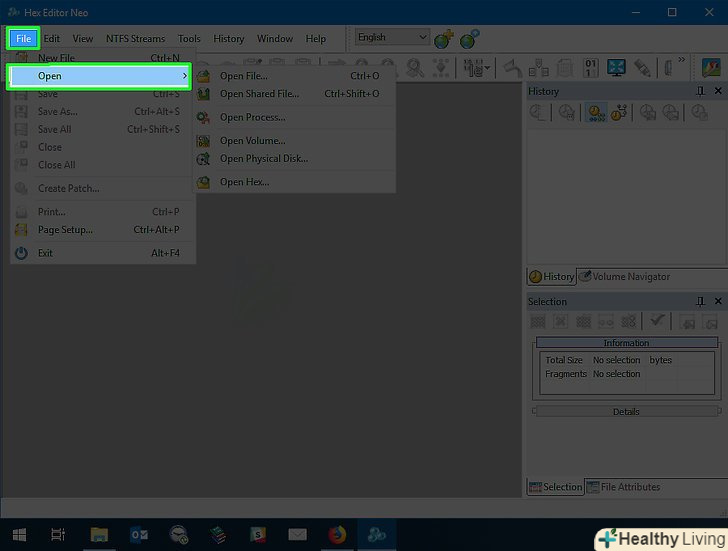728x551 pixels.
Task: Open the History menu
Action: (x=228, y=39)
